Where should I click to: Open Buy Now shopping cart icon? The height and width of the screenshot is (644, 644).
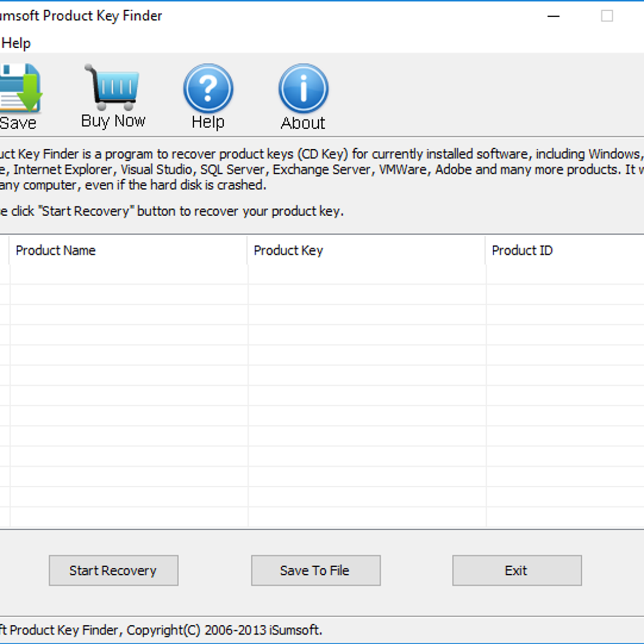pos(112,86)
